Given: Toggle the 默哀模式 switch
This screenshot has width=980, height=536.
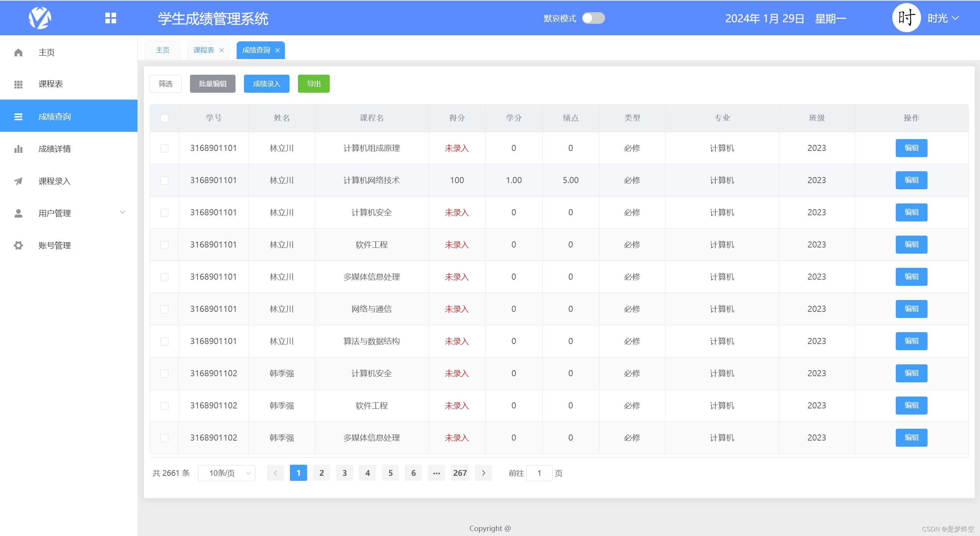Looking at the screenshot, I should tap(593, 18).
